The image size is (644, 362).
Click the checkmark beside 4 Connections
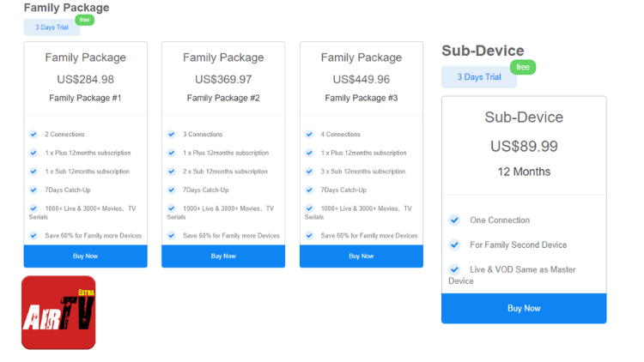tap(309, 135)
